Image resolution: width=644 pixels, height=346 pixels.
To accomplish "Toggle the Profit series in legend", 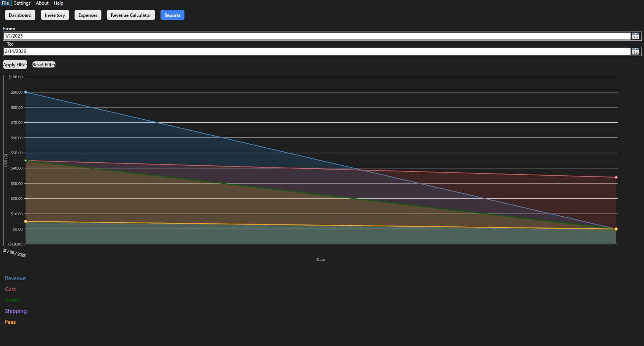I will pos(12,300).
